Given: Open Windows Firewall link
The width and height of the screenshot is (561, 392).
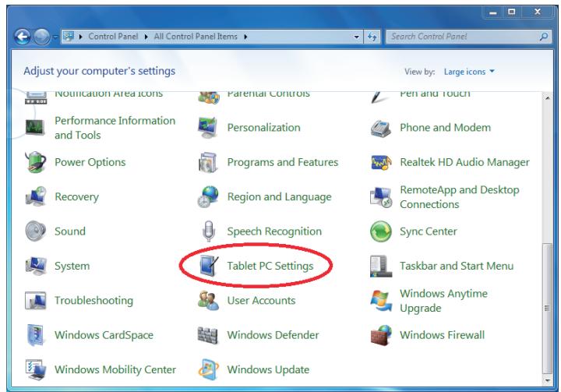Looking at the screenshot, I should pos(443,335).
